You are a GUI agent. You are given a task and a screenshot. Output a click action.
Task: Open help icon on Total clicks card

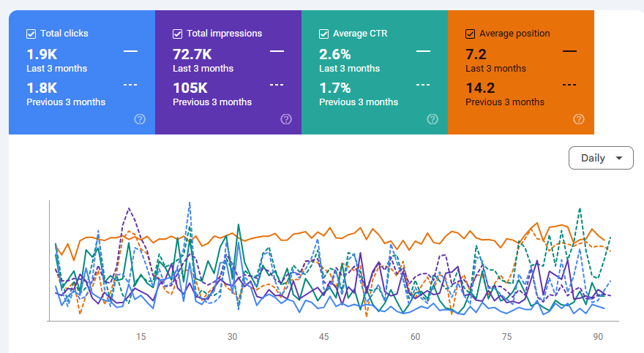coord(140,119)
